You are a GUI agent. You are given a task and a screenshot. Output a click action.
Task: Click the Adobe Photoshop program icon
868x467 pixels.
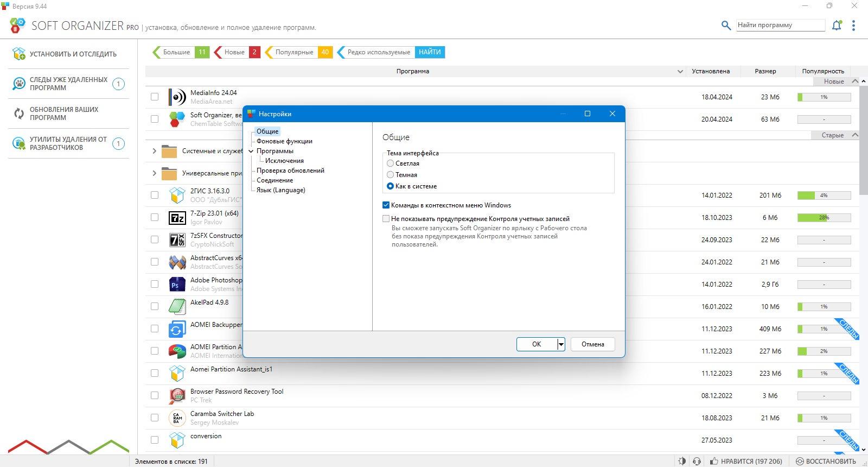click(177, 285)
